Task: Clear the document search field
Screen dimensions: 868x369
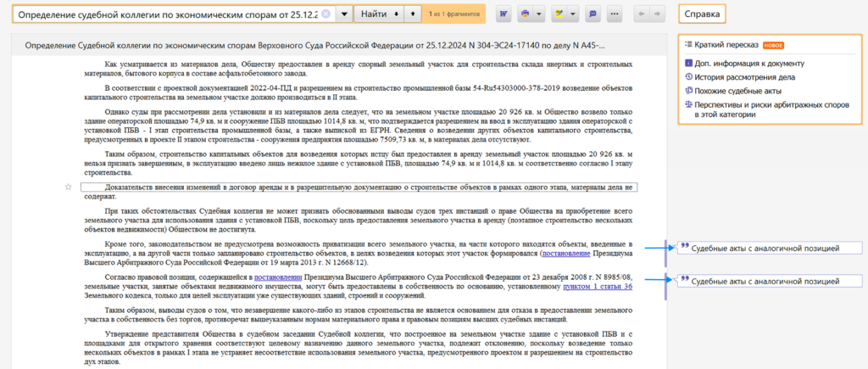Action: [326, 14]
